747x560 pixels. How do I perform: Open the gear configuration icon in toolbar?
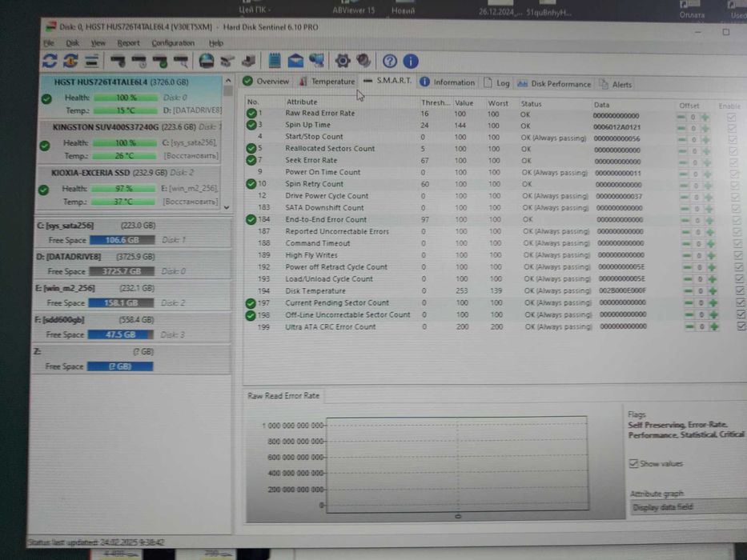(x=342, y=61)
